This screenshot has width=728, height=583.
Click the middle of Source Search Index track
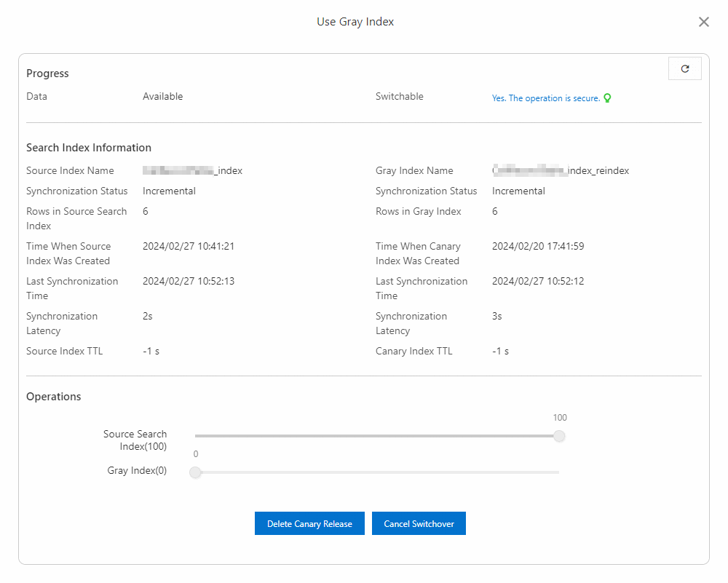[x=377, y=436]
